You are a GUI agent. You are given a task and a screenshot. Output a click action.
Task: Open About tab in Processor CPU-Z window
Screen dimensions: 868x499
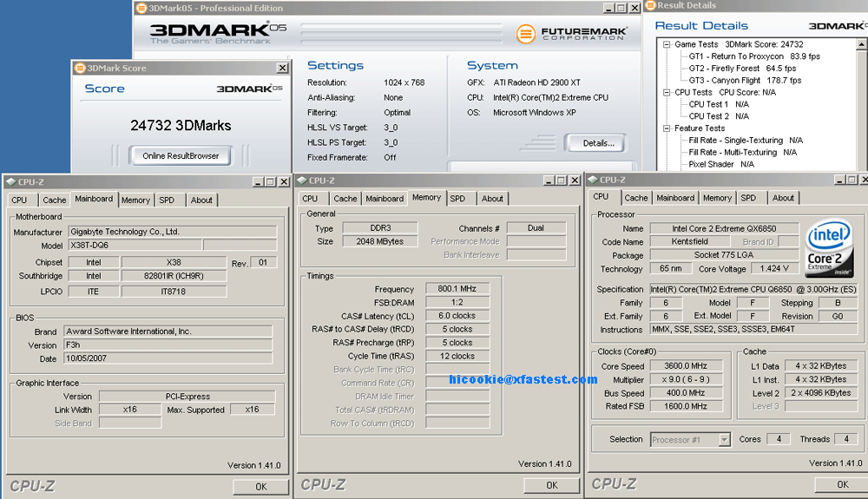783,198
